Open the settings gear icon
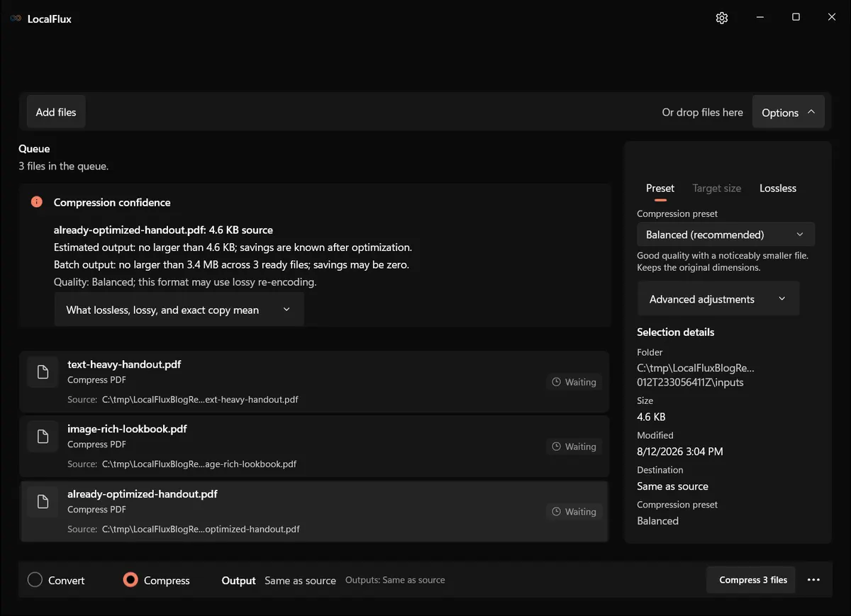851x616 pixels. pyautogui.click(x=722, y=18)
